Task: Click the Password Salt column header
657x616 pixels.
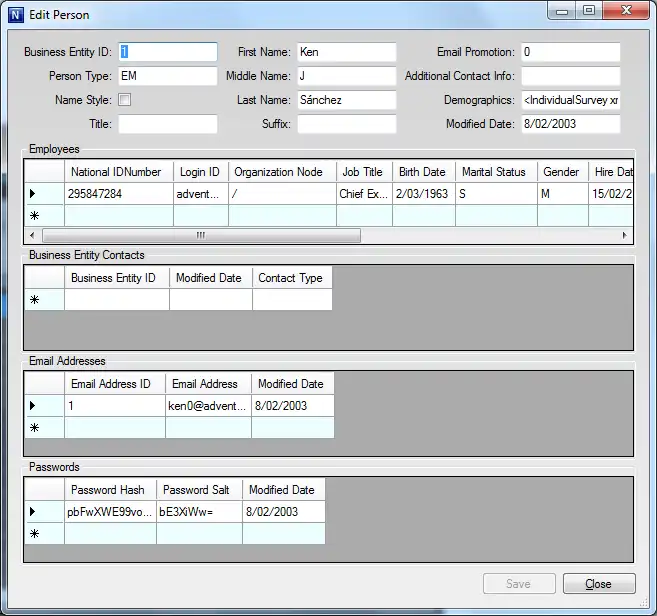Action: click(x=199, y=490)
